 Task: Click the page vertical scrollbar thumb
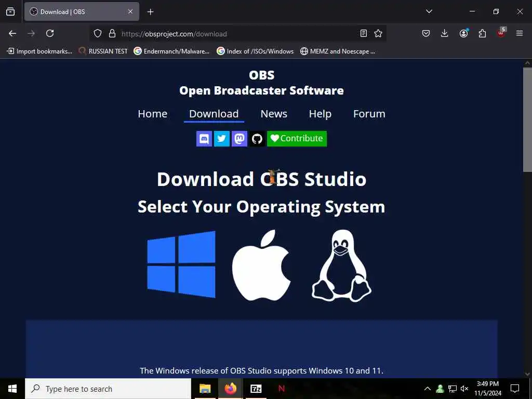coord(527,120)
